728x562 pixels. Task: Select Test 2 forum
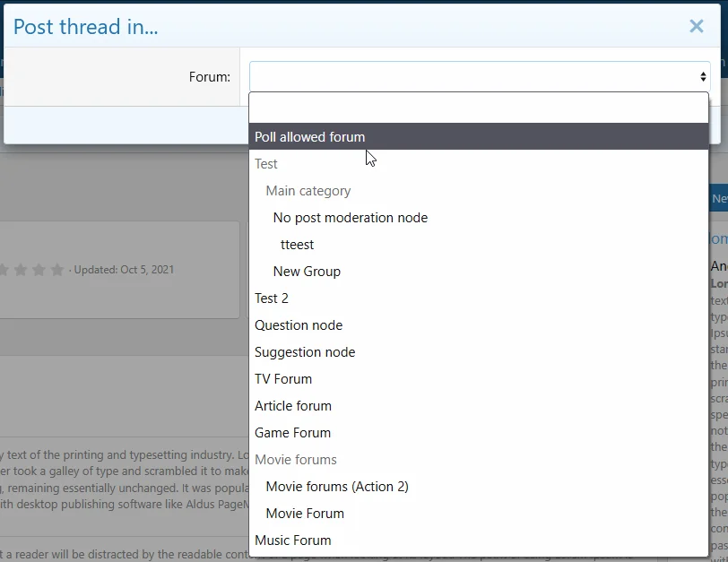(272, 298)
